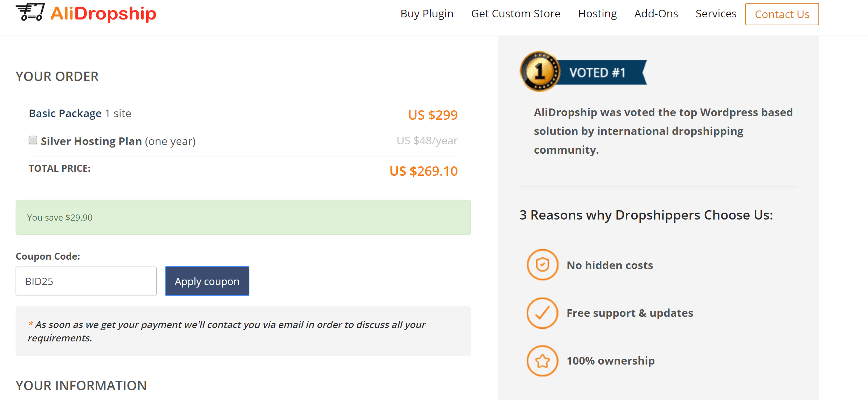Image resolution: width=868 pixels, height=400 pixels.
Task: Click the gold number 1 medal badge
Action: pos(540,71)
